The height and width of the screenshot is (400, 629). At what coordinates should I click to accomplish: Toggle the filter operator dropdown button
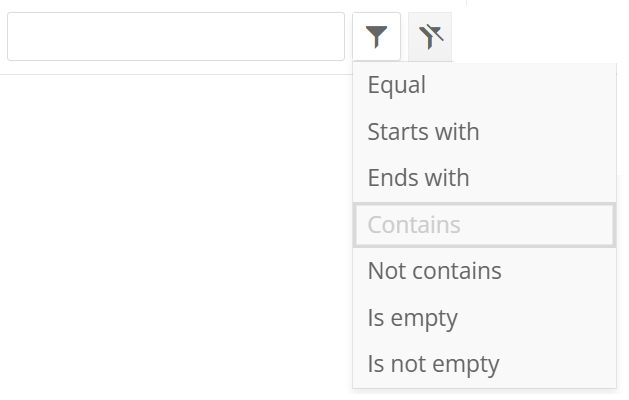[x=376, y=37]
